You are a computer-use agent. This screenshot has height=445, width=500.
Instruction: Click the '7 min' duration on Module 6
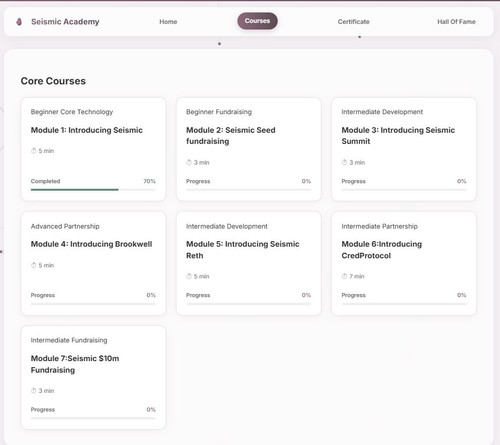coord(357,276)
